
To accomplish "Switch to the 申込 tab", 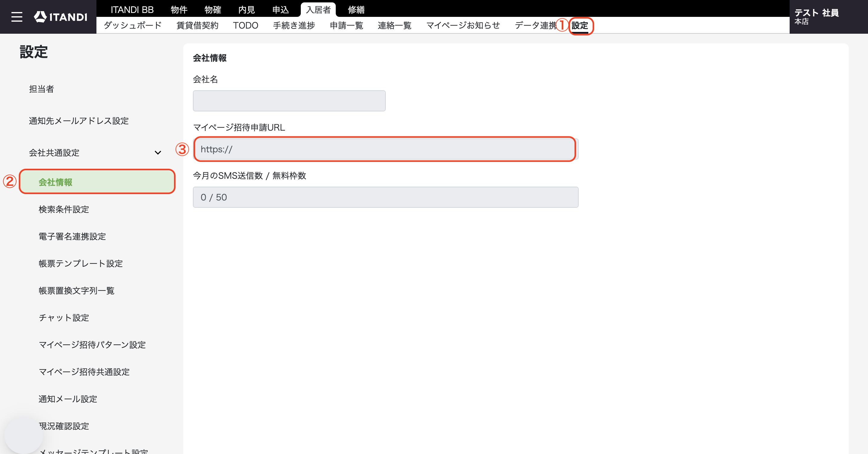I will point(280,10).
